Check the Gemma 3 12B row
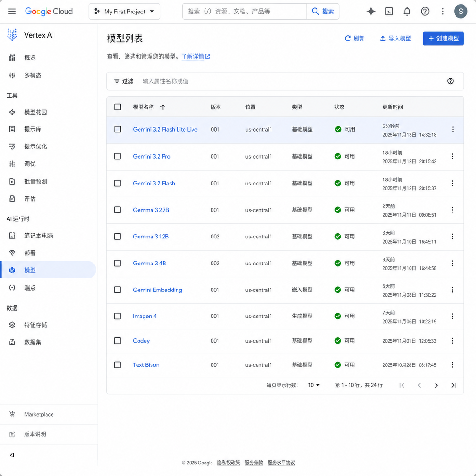The image size is (476, 476). coord(118,237)
